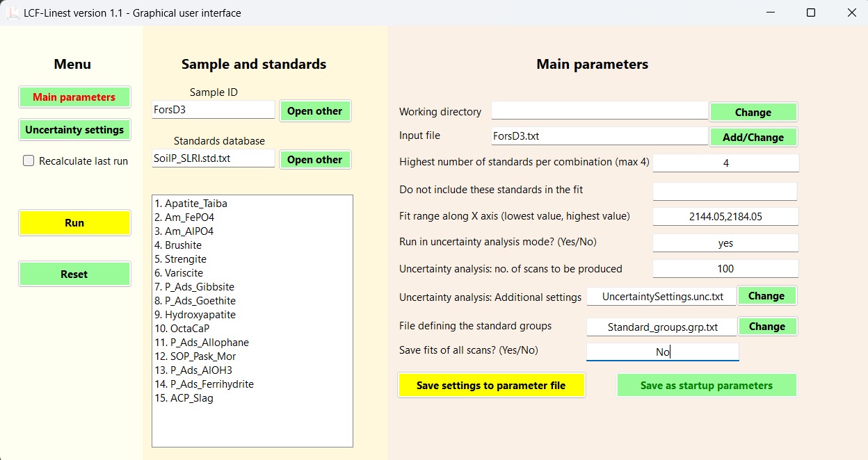Click Change beside Standard_groups.grp.txt
868x460 pixels.
tap(766, 327)
